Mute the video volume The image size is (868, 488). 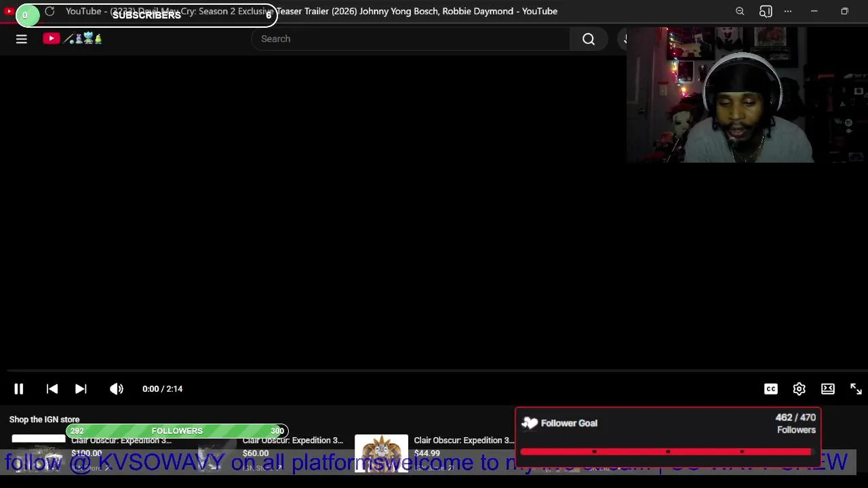117,388
